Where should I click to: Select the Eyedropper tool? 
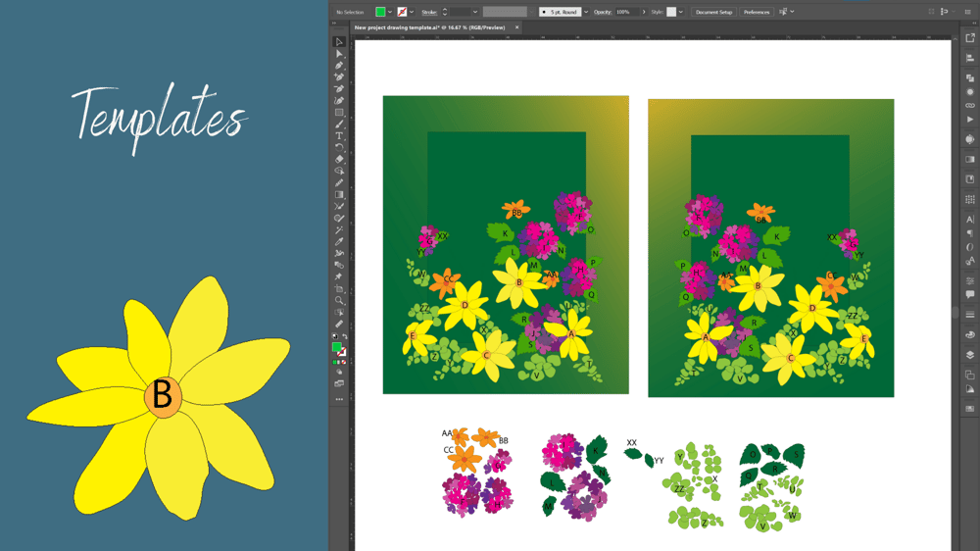point(339,241)
